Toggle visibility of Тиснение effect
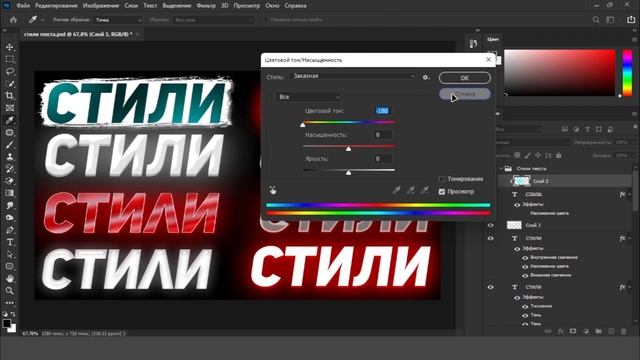This screenshot has height=360, width=640. (525, 306)
